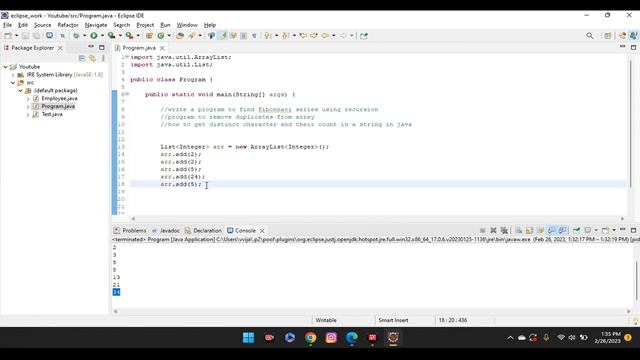
Task: Click the New file toolbar icon
Action: coord(8,36)
